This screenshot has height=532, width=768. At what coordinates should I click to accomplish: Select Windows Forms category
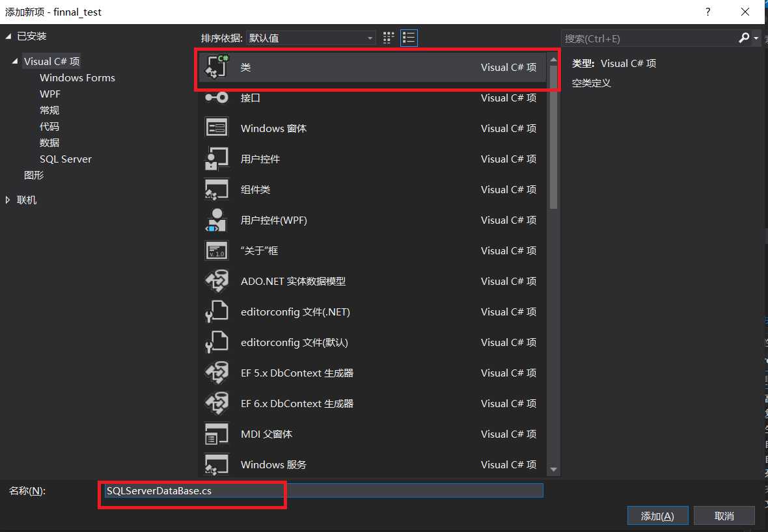[77, 77]
